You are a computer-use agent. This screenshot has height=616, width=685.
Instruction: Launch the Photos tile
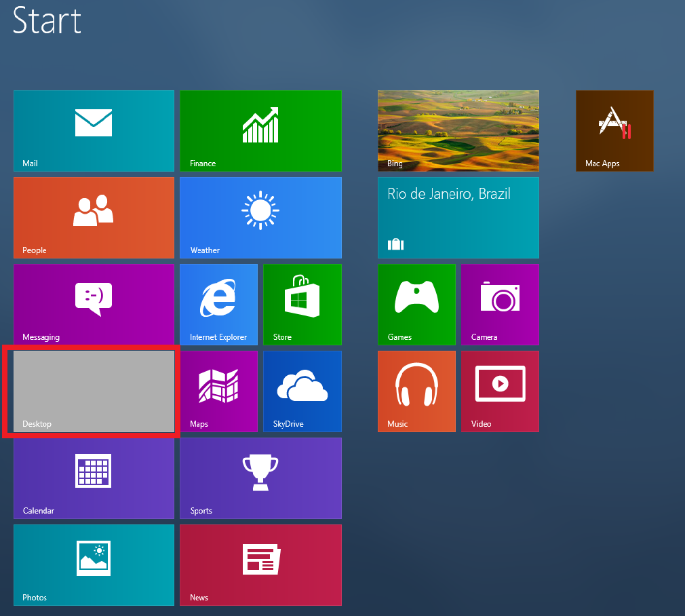[x=94, y=565]
